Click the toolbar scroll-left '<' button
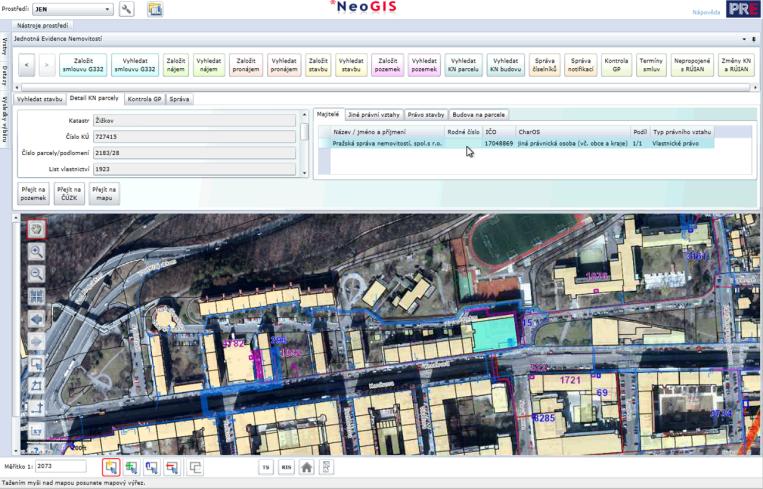This screenshot has width=763, height=489. [27, 65]
